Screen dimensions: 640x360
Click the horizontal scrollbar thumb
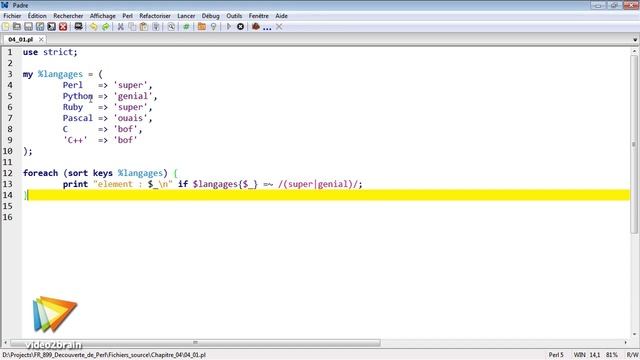[x=195, y=342]
